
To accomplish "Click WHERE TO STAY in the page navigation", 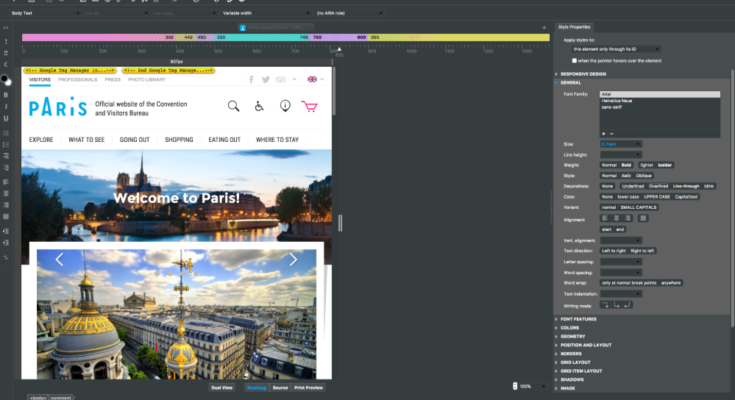I will click(x=277, y=140).
